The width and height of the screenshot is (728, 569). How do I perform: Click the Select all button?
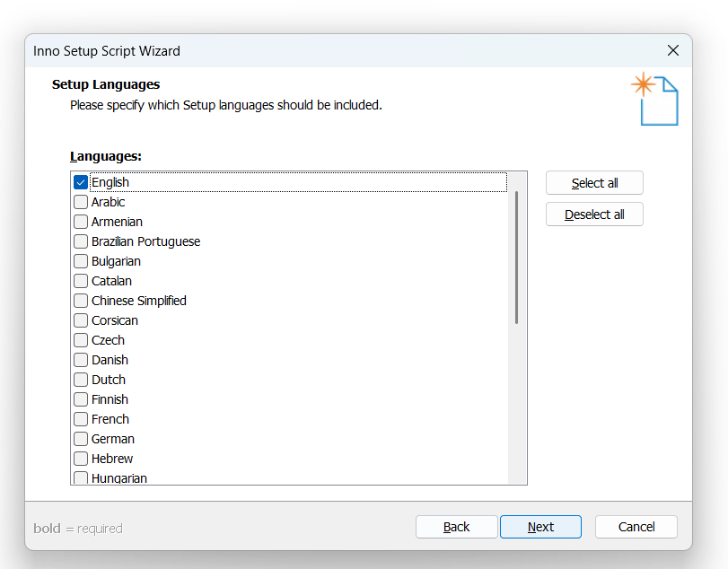pyautogui.click(x=594, y=183)
